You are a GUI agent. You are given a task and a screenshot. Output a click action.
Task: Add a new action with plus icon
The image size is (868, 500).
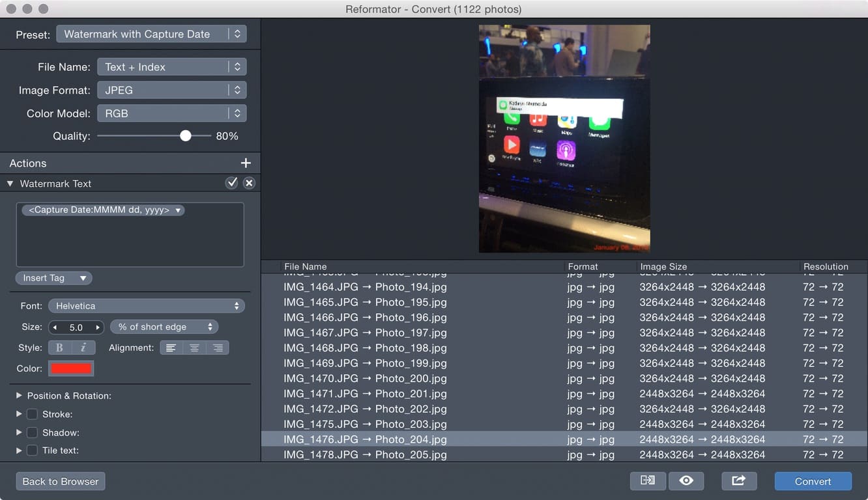click(x=246, y=163)
